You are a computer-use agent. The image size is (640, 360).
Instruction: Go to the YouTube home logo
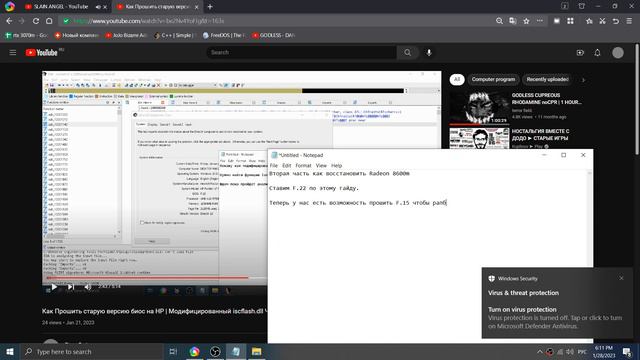click(x=42, y=52)
